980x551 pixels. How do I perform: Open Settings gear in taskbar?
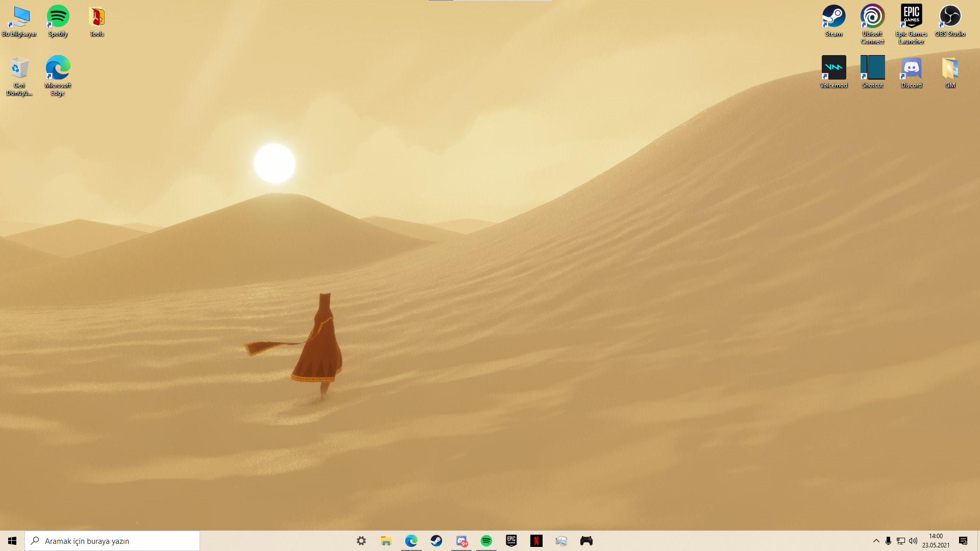(x=361, y=541)
